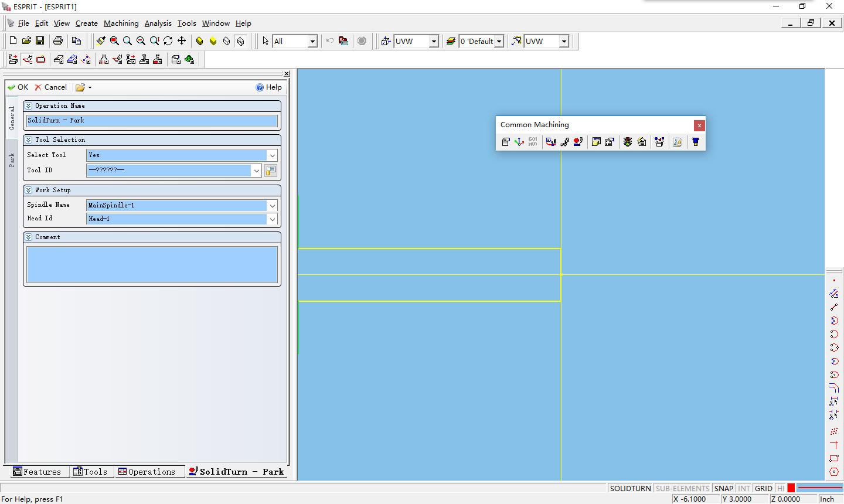Toggle SUB-ELEMENTS mode in status bar
The height and width of the screenshot is (504, 844).
click(x=682, y=488)
